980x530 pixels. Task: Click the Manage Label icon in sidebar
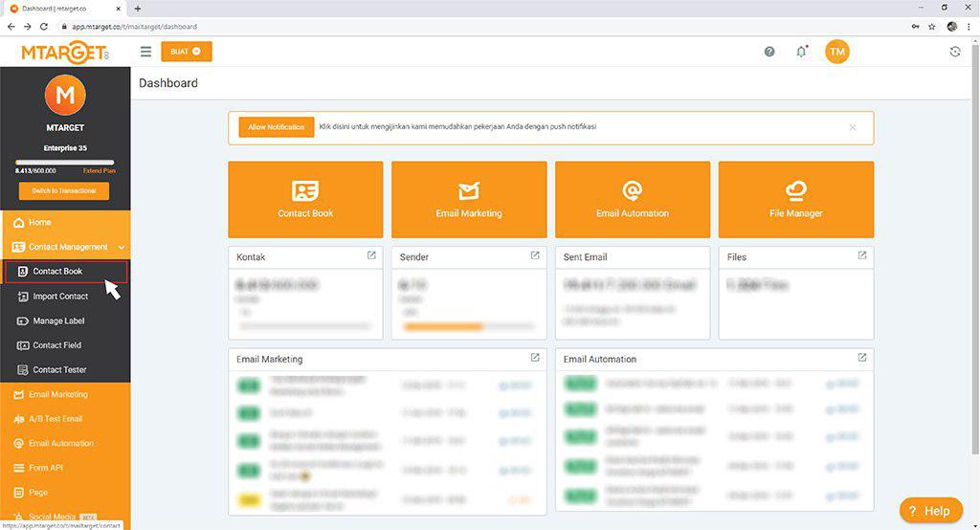(23, 320)
